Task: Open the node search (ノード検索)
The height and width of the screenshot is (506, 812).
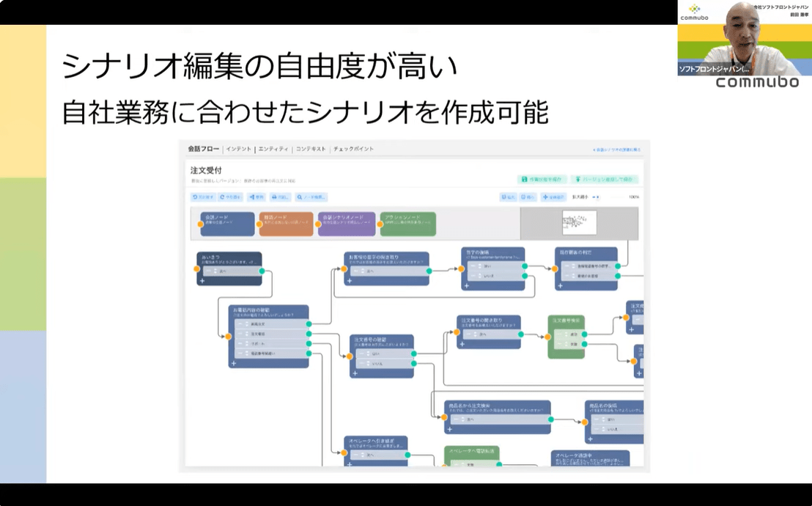Action: 311,197
